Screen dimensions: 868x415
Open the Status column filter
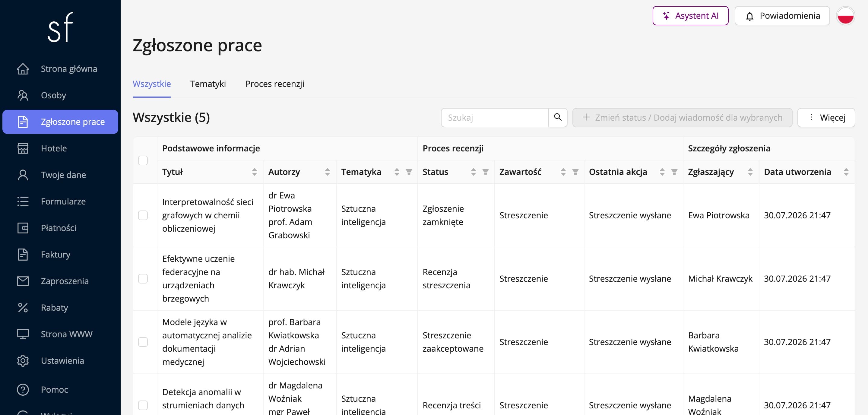pyautogui.click(x=486, y=172)
